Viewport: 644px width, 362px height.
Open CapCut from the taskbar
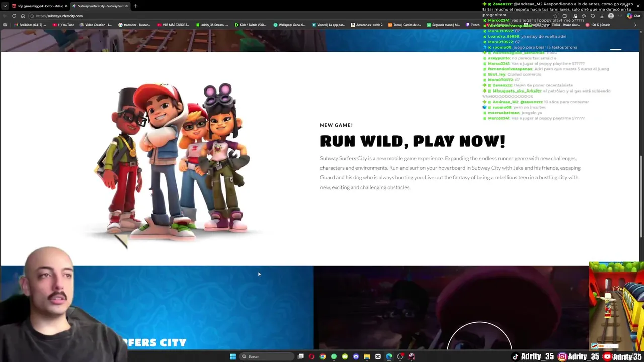tap(378, 356)
